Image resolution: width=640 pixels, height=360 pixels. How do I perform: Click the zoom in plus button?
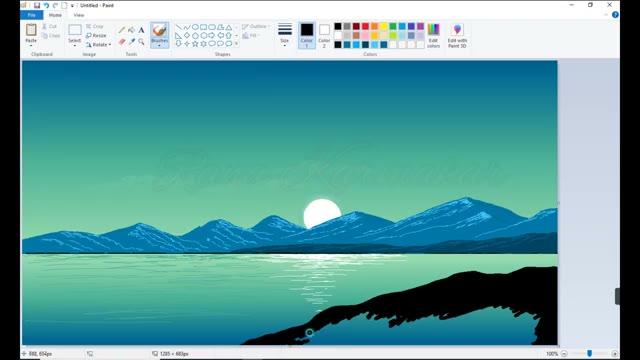[615, 354]
